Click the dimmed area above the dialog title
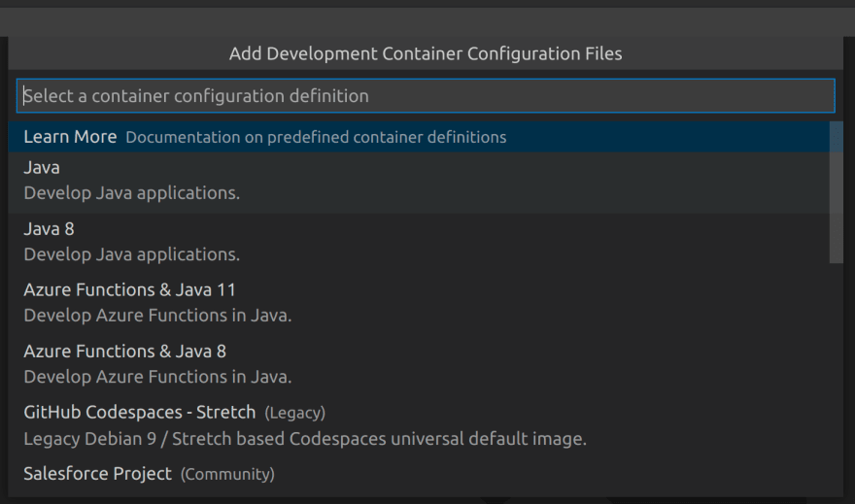This screenshot has height=504, width=855. click(x=427, y=21)
